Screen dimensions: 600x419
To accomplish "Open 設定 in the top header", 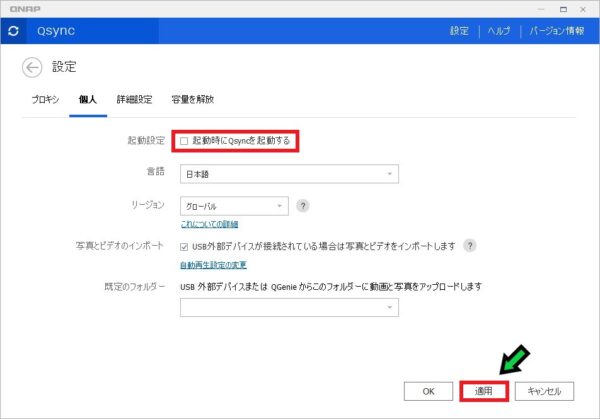I will [x=459, y=31].
